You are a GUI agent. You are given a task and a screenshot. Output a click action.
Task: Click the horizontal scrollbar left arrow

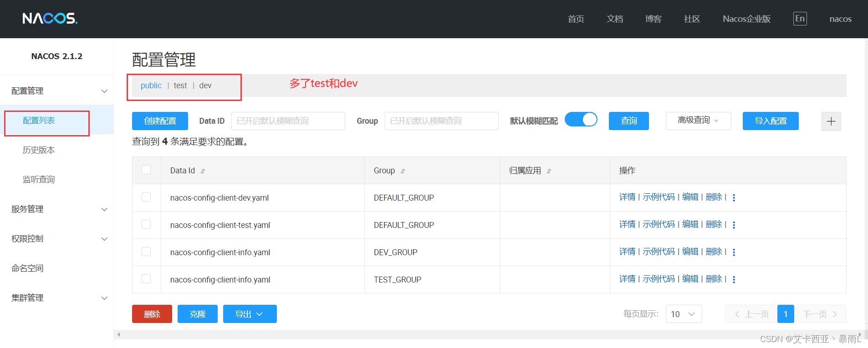pos(119,335)
